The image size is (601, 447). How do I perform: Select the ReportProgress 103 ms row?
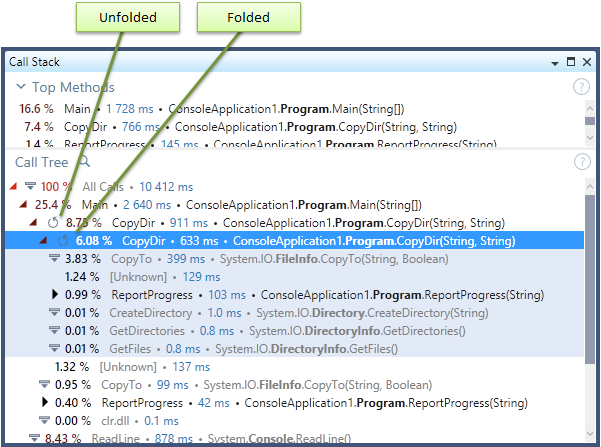[x=294, y=295]
